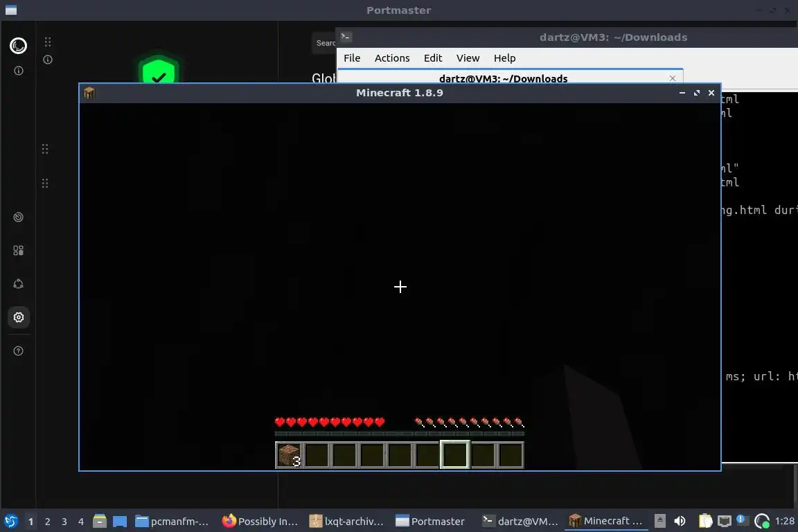
Task: Click the clock showing 1:28
Action: point(784,521)
